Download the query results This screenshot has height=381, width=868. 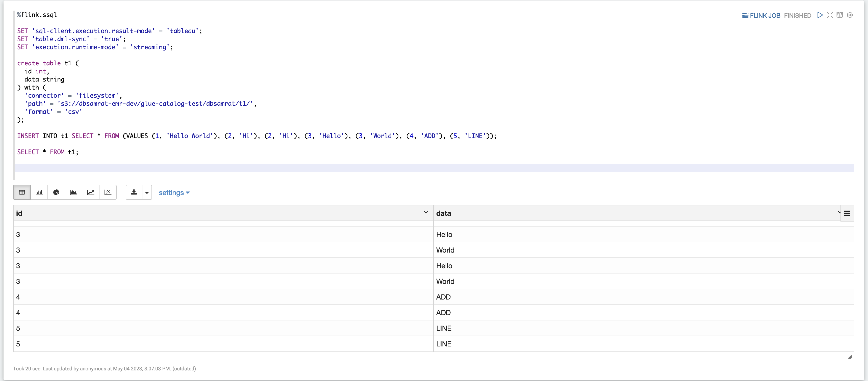tap(134, 192)
